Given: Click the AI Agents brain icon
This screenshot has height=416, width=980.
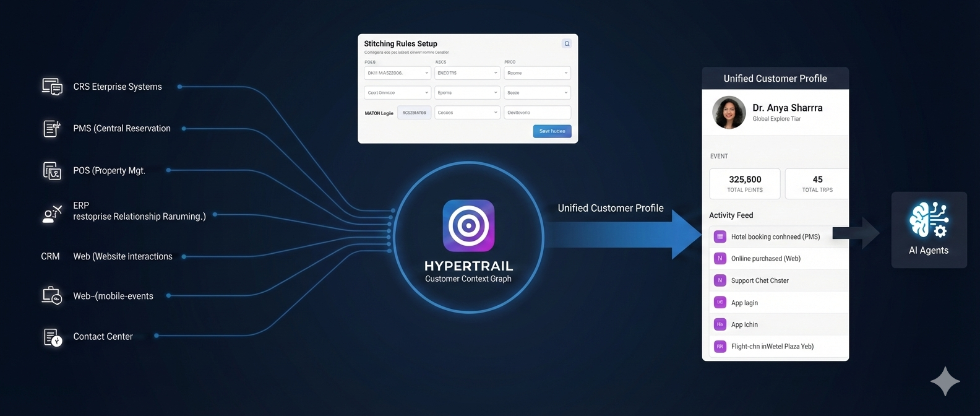Looking at the screenshot, I should click(x=928, y=219).
